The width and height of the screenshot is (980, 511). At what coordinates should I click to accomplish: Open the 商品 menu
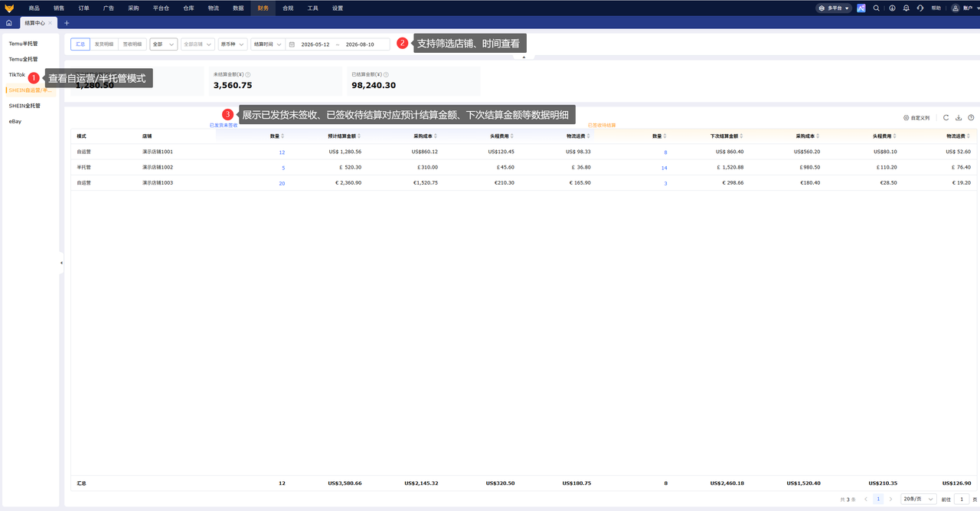tap(34, 8)
